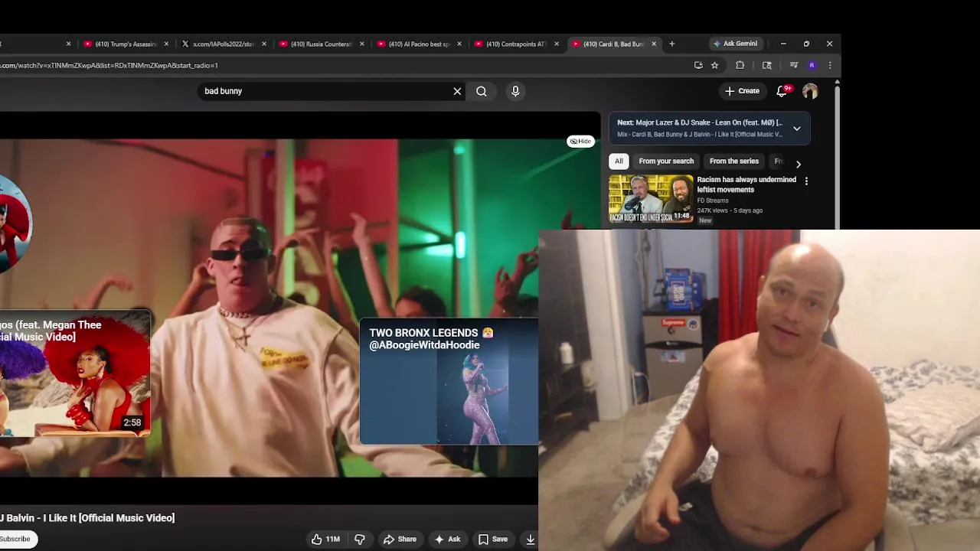Image resolution: width=980 pixels, height=551 pixels.
Task: Open the TWO BRONX LEGENDS end-screen card
Action: (x=449, y=381)
